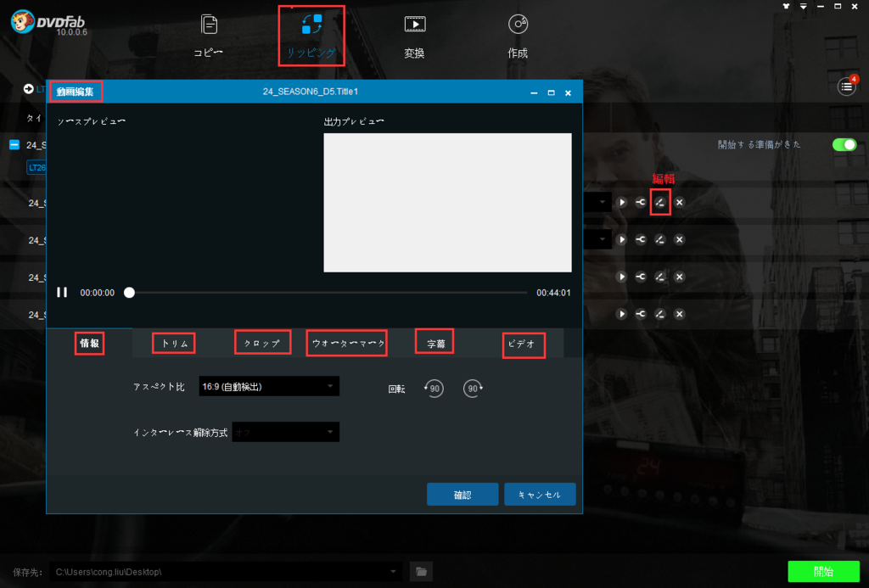Toggle the green ready-to-start switch
This screenshot has height=588, width=869.
tap(844, 144)
